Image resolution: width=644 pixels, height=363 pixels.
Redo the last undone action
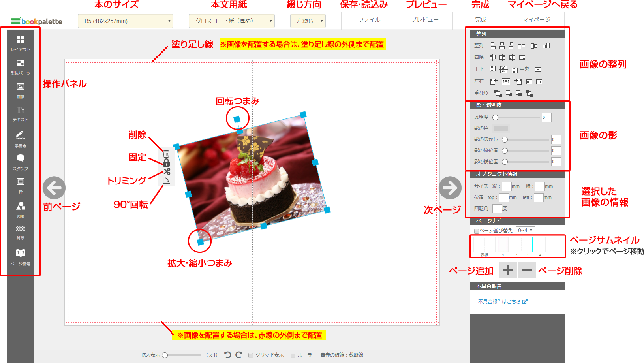pos(239,355)
